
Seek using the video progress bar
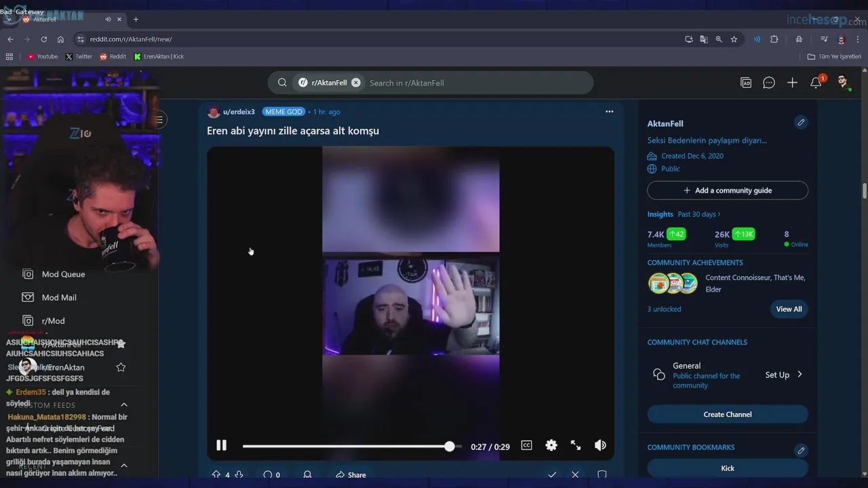(x=352, y=446)
